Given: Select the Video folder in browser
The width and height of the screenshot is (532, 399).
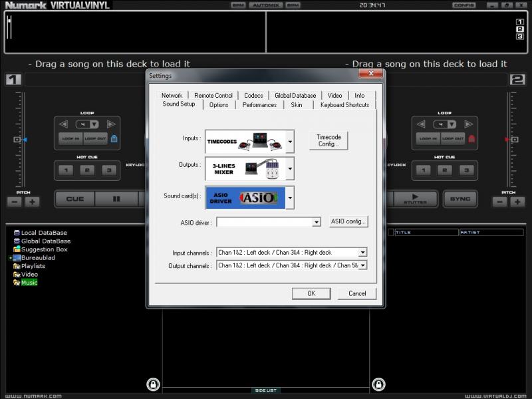Looking at the screenshot, I should click(x=26, y=275).
